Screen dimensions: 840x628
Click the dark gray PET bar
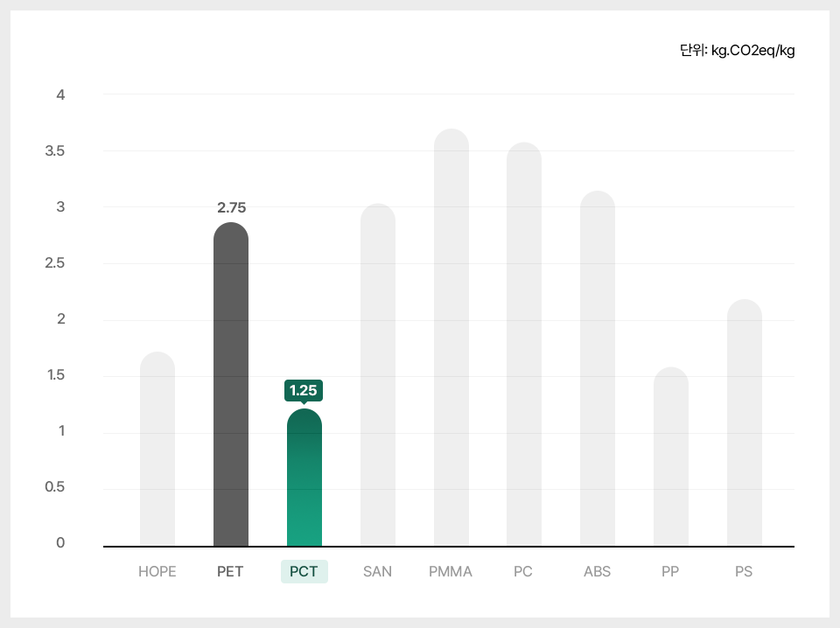pyautogui.click(x=231, y=385)
